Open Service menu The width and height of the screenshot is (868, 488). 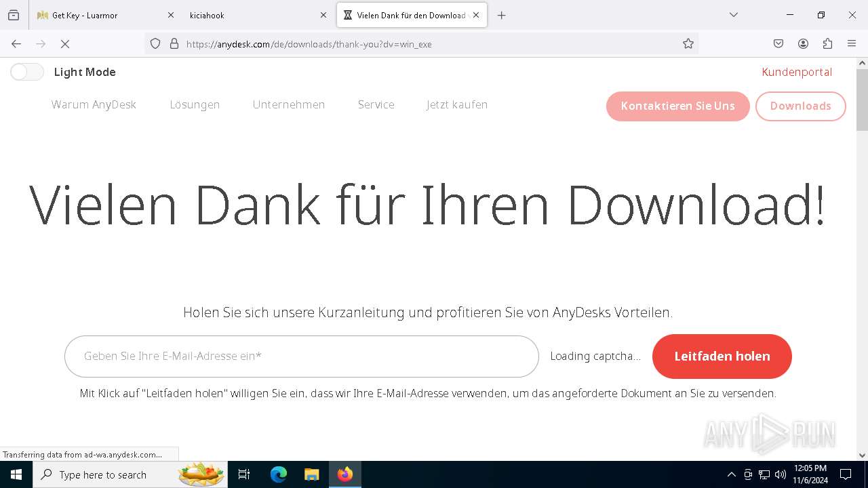[x=376, y=104]
